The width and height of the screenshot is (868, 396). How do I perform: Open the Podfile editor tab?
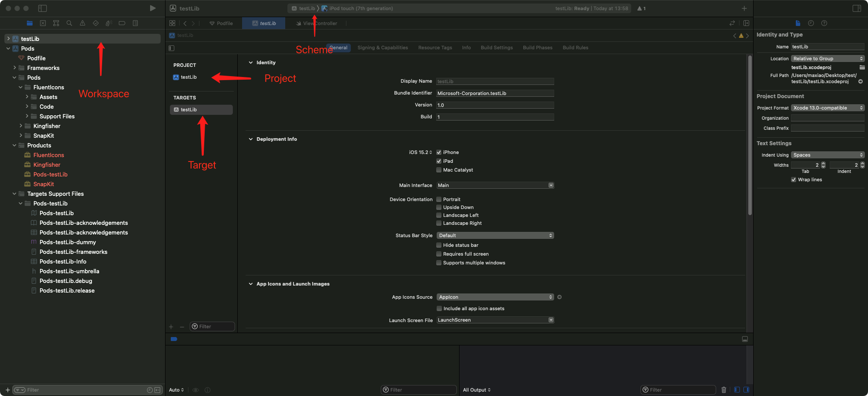click(x=221, y=23)
